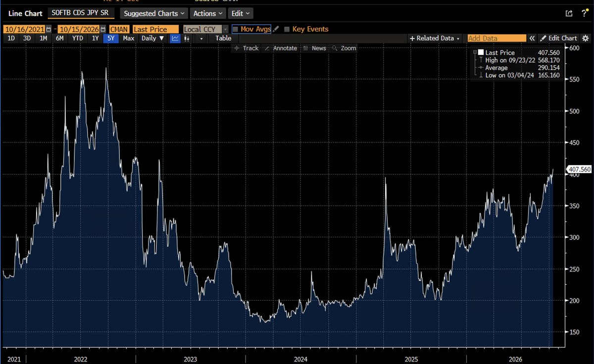Image resolution: width=594 pixels, height=364 pixels.
Task: Click the start date field 10/16/2021
Action: (x=24, y=29)
